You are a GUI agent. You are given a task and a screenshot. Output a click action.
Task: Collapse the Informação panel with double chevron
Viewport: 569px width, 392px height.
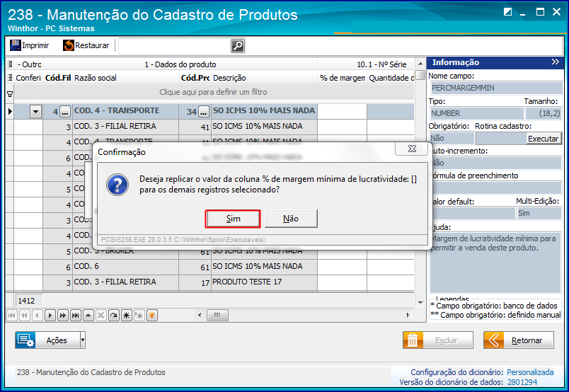click(x=556, y=62)
